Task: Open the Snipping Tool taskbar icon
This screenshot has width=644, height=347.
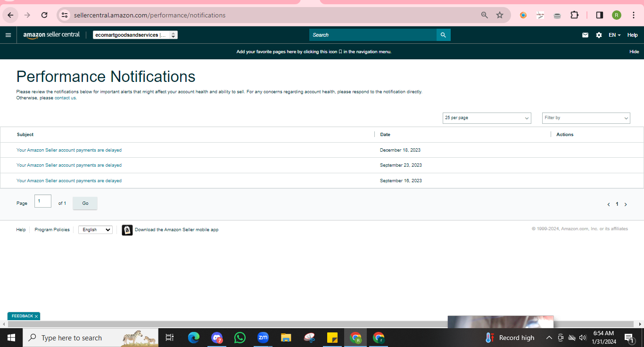Action: (x=309, y=338)
